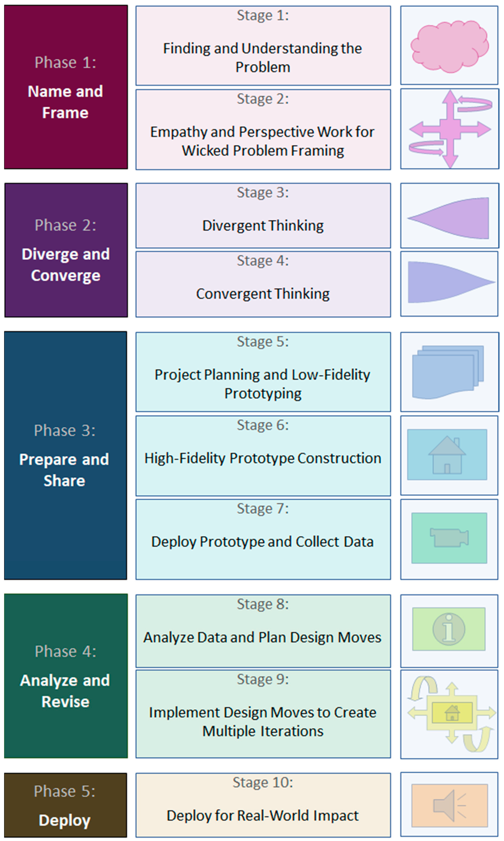The height and width of the screenshot is (841, 504).
Task: Click Stage 1: Finding and Understanding the Problem
Action: [263, 46]
